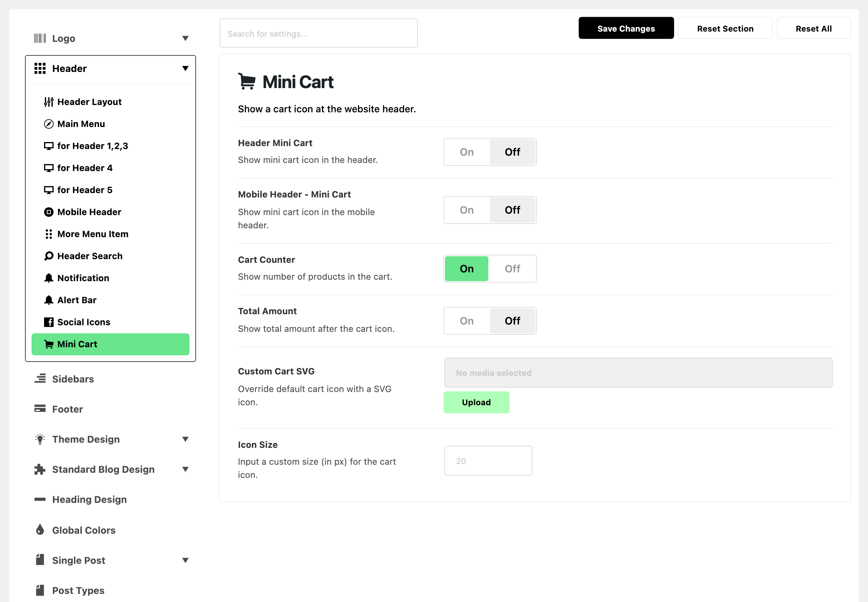Select the Mini Cart menu item
868x602 pixels.
tap(111, 344)
